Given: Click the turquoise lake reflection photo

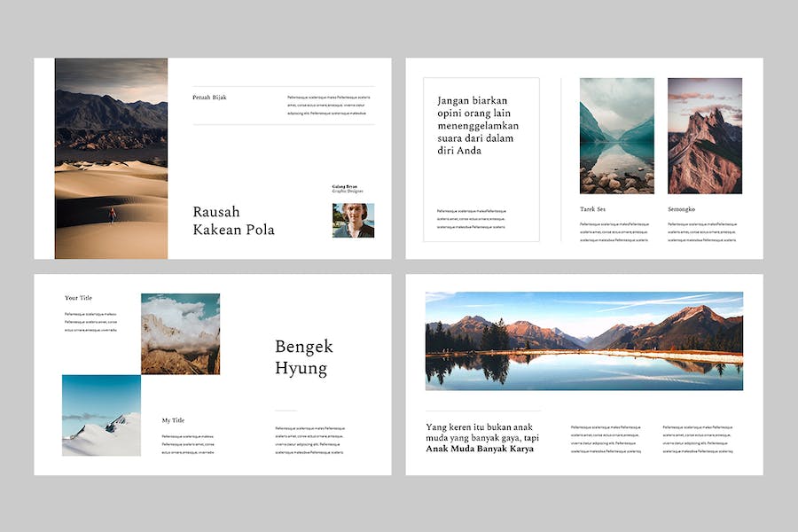Looking at the screenshot, I should tap(616, 136).
